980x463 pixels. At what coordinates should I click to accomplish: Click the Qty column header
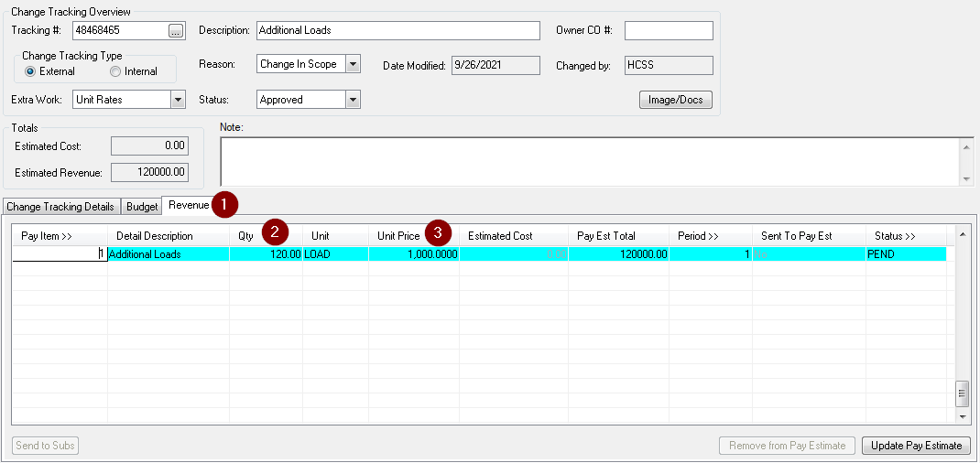(x=266, y=236)
